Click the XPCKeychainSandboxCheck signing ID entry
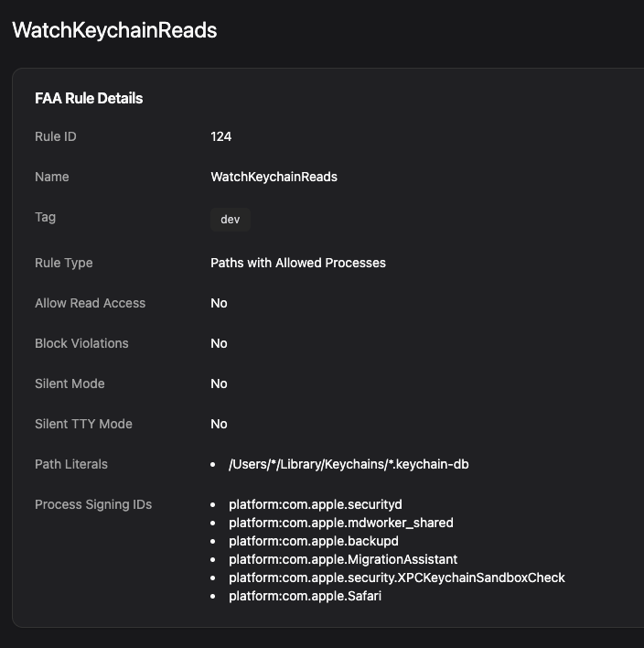 [x=397, y=578]
